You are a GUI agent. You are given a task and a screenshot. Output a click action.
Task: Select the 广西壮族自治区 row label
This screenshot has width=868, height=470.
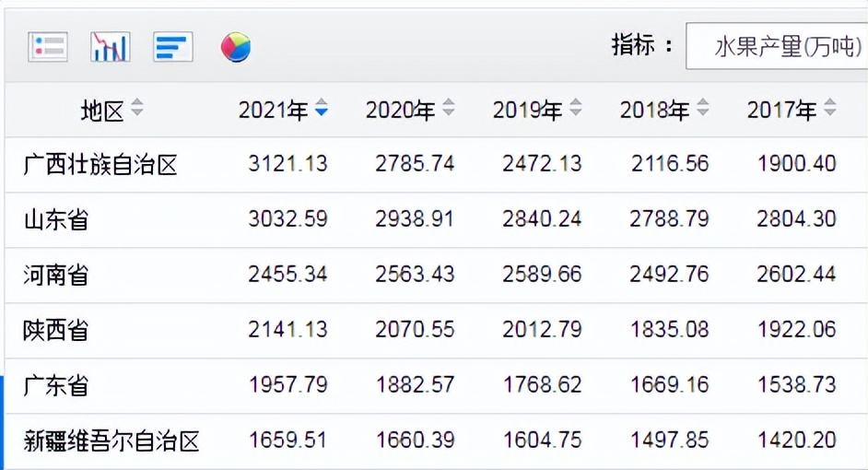pyautogui.click(x=100, y=165)
